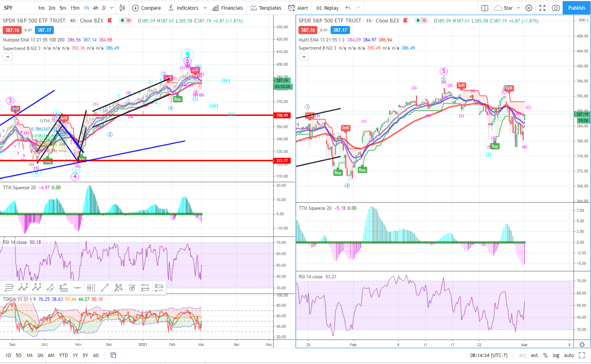Select the trend-based Fib extension tool
Viewport: 591px width, 364px height.
pos(64,288)
